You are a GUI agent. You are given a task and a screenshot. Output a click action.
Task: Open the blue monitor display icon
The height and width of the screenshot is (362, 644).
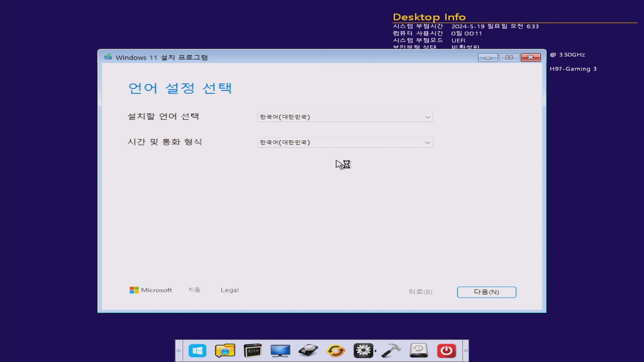point(280,351)
